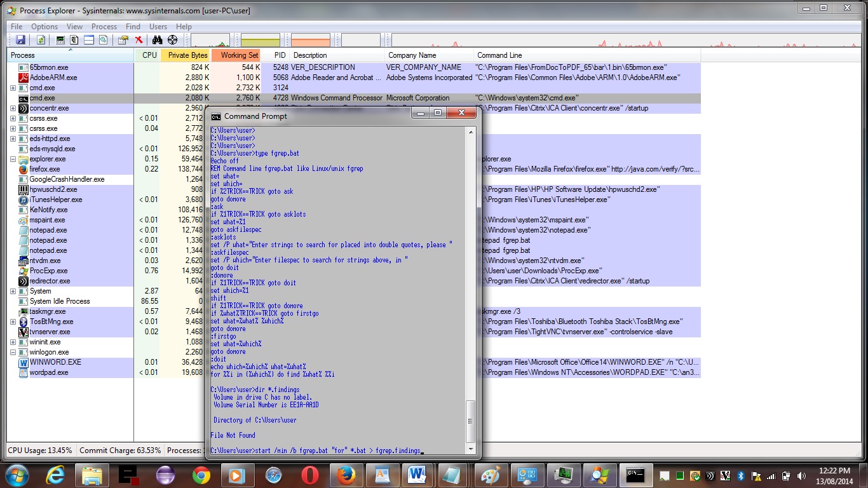Sort by the Private Bytes column header

click(x=187, y=55)
